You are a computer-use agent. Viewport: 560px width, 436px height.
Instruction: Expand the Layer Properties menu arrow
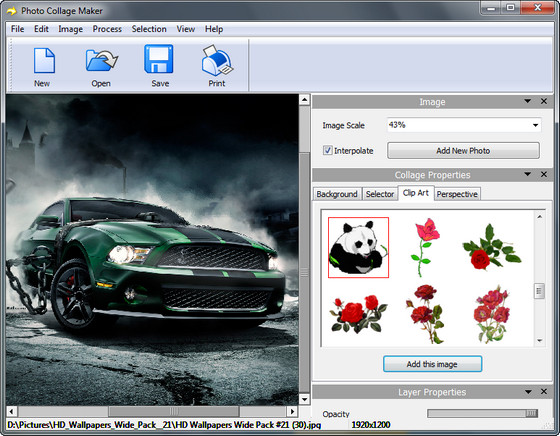tap(528, 392)
